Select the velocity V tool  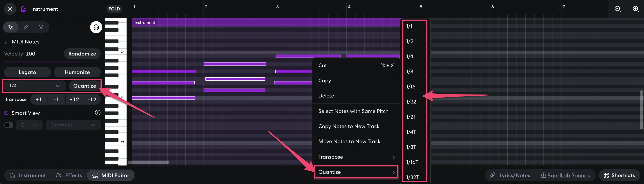tap(41, 27)
